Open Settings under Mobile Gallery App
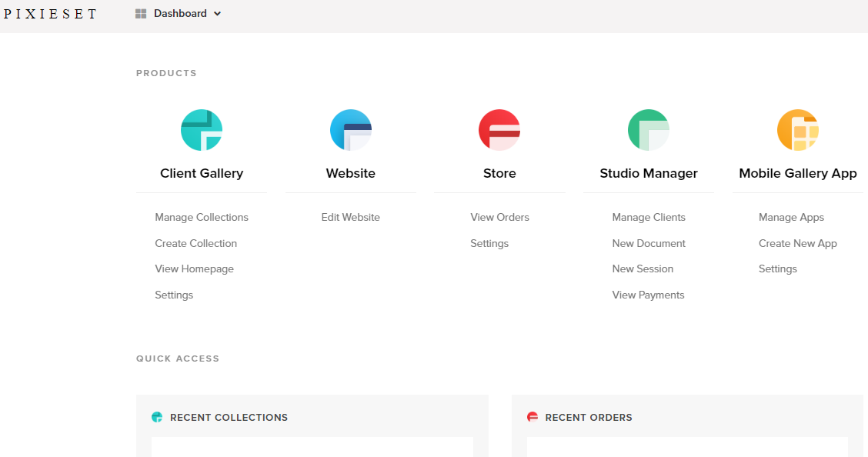This screenshot has width=868, height=457. (778, 269)
